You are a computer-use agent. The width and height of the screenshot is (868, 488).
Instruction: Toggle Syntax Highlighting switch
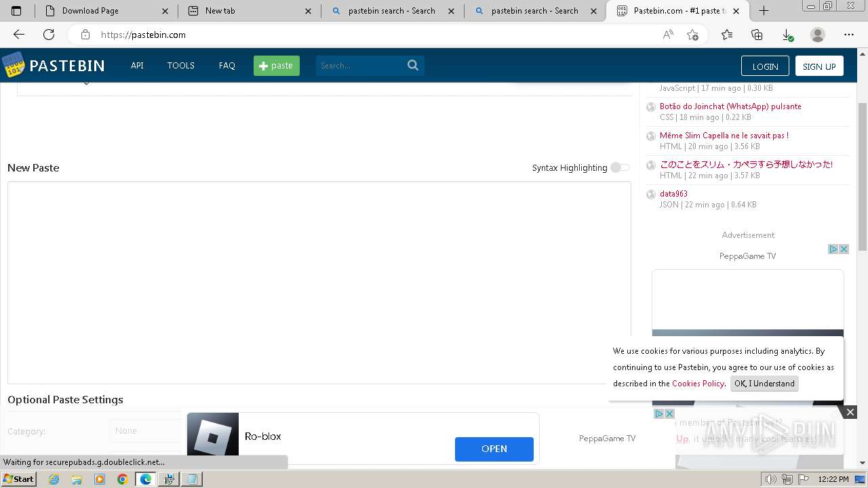620,167
